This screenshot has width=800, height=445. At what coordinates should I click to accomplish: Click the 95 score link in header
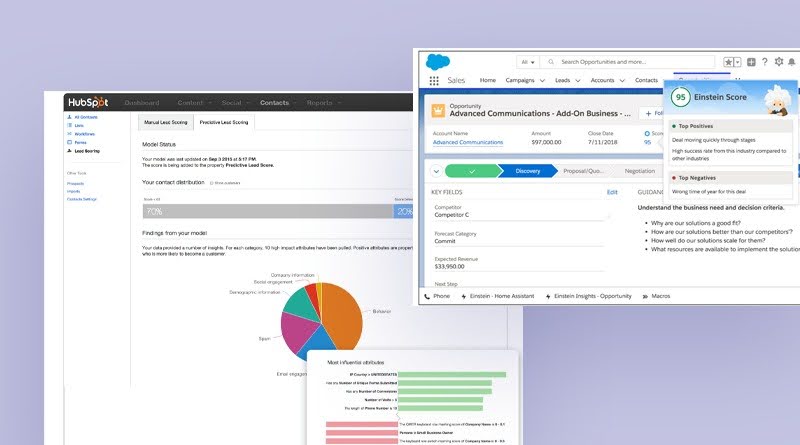coord(647,142)
